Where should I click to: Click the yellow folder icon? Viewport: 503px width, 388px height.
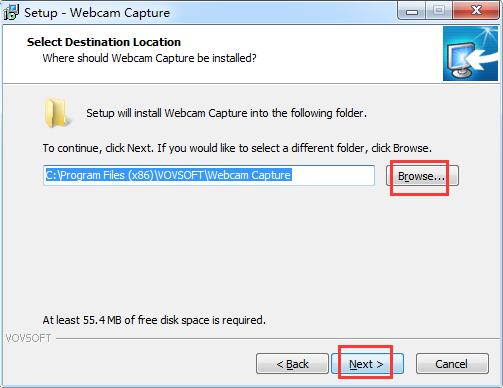[x=57, y=113]
